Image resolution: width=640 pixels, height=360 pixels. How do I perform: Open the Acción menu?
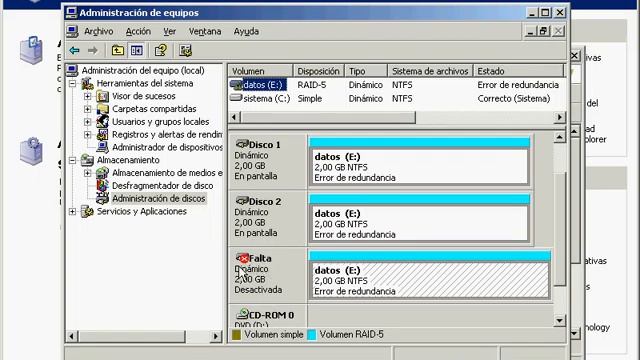point(138,31)
